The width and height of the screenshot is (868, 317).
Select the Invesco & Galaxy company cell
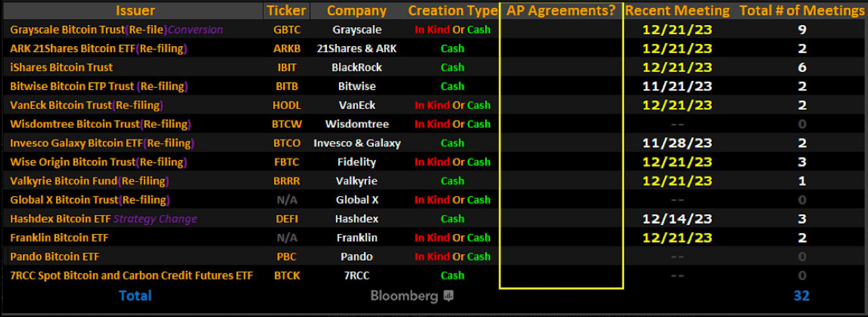(x=356, y=143)
